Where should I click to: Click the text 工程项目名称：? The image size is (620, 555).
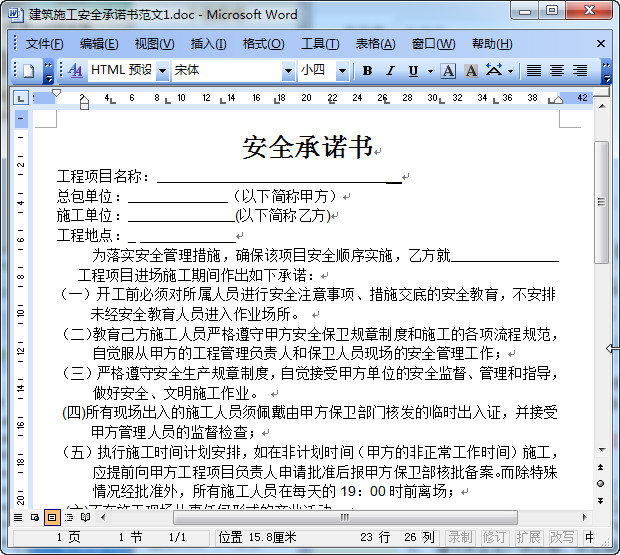[x=104, y=176]
